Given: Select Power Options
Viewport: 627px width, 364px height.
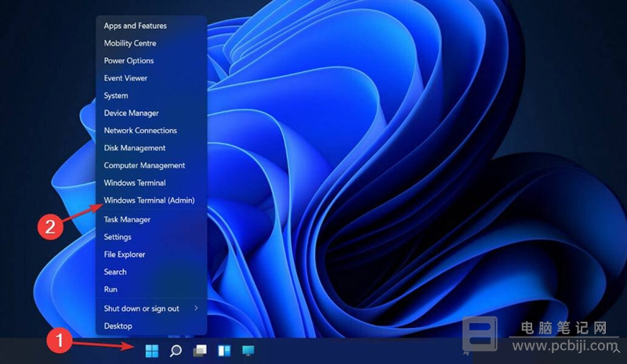Looking at the screenshot, I should point(129,61).
